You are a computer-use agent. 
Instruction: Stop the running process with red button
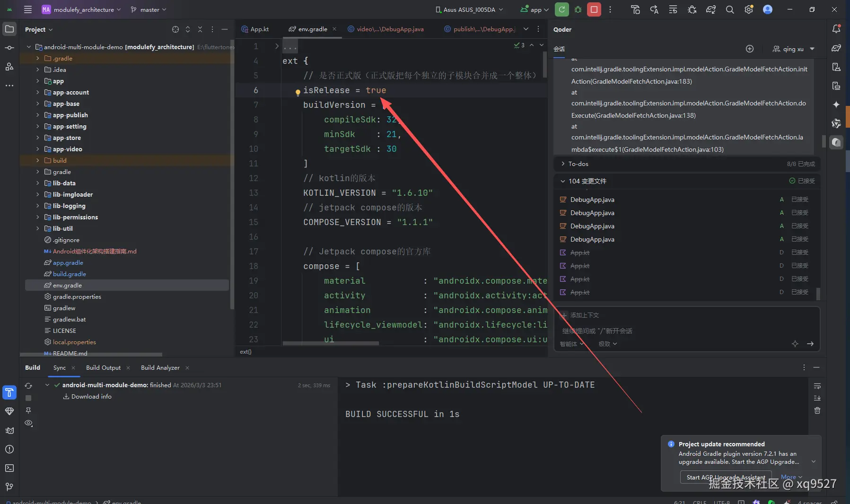[x=594, y=9]
